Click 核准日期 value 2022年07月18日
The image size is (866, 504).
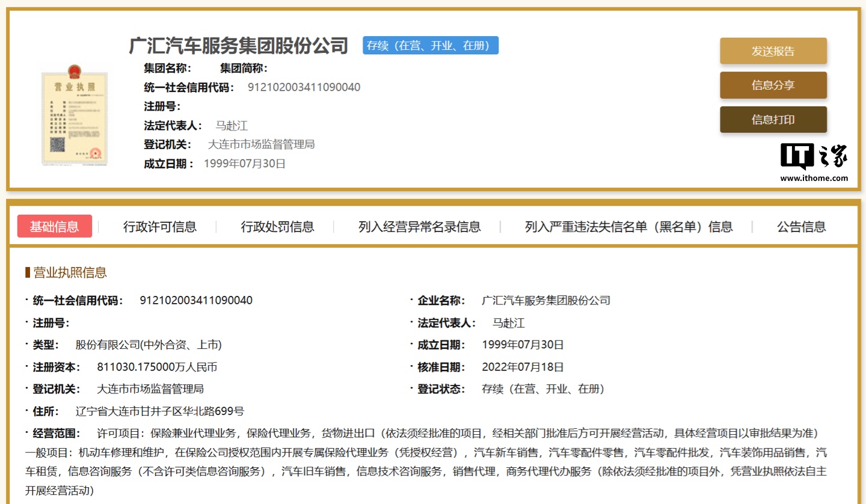tap(523, 367)
